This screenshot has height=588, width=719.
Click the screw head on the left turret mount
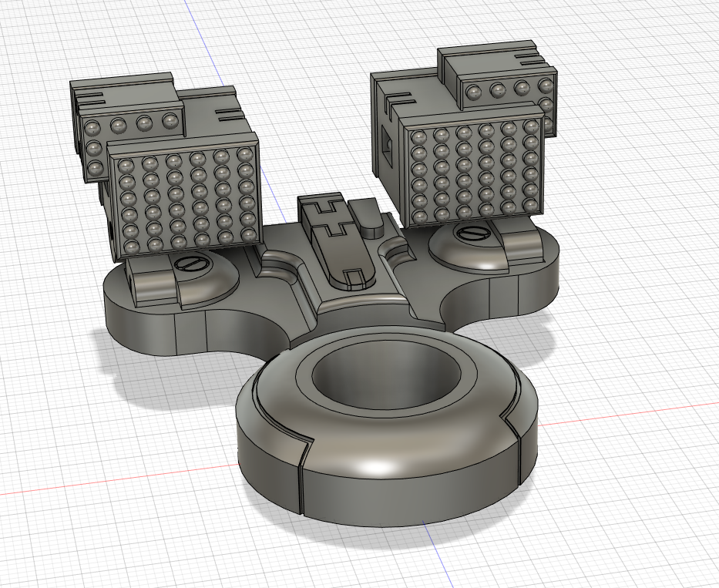193,264
